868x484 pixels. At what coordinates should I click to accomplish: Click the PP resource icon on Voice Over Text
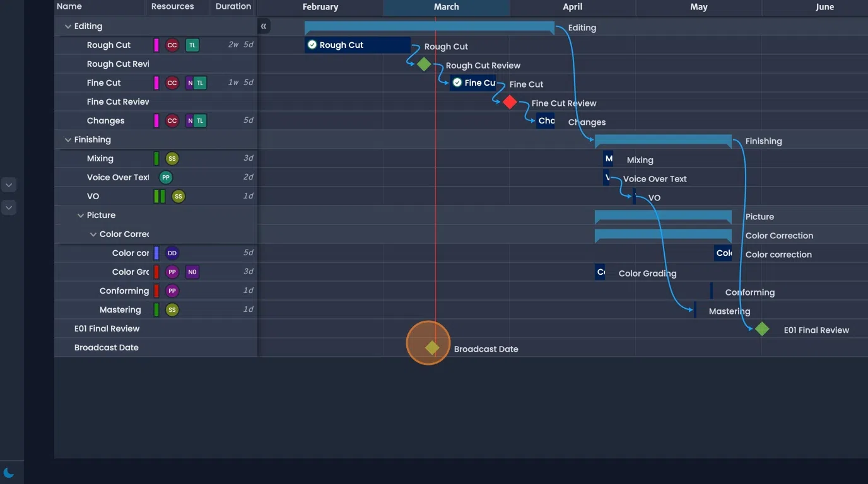[x=165, y=177]
